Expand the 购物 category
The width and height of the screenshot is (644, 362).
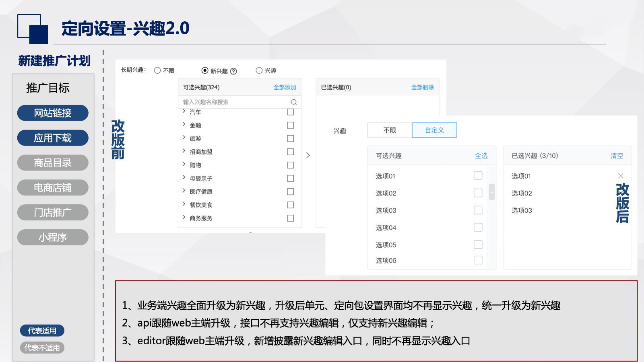pyautogui.click(x=184, y=164)
